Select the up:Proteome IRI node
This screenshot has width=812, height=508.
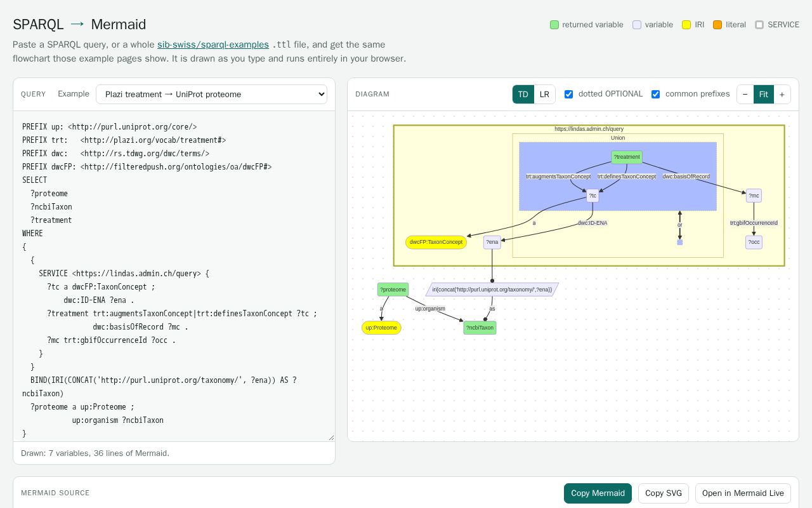click(x=381, y=328)
